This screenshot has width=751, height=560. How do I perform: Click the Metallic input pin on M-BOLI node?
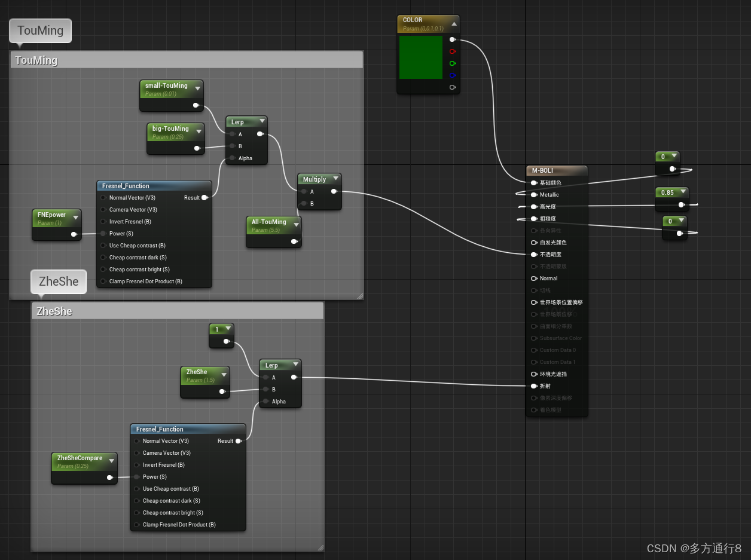(x=534, y=194)
